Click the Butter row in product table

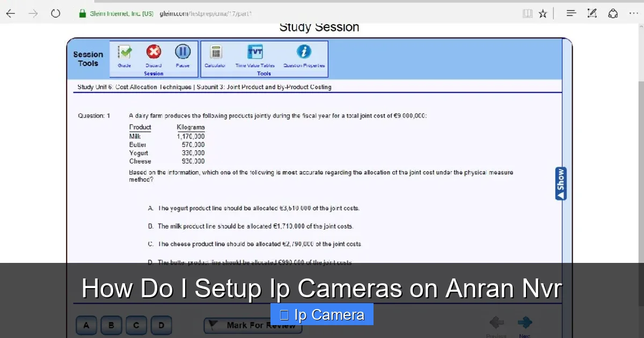point(167,145)
